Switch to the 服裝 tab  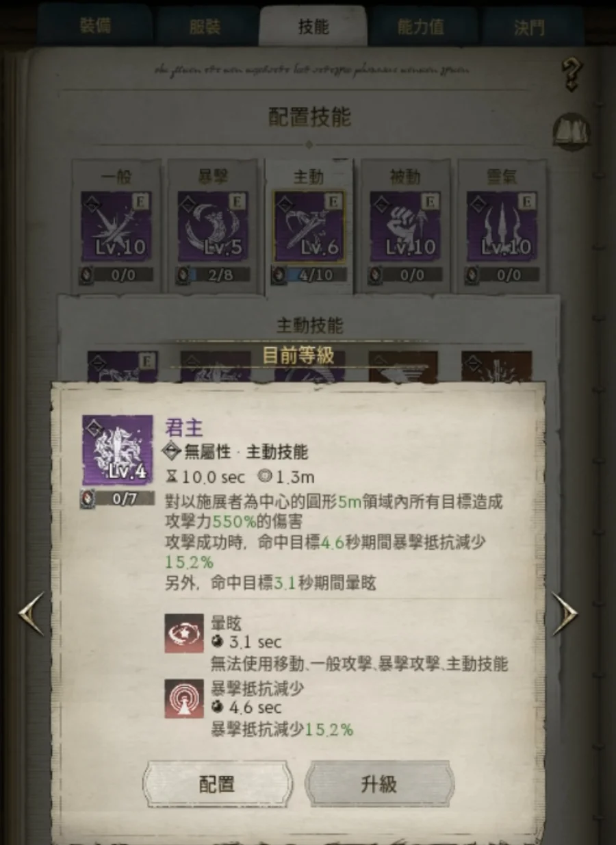205,27
